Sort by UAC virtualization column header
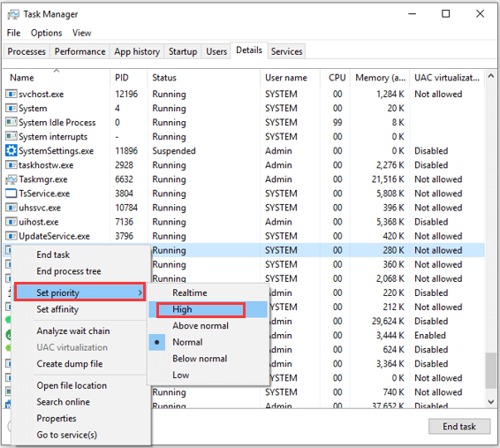The width and height of the screenshot is (500, 448). click(447, 78)
